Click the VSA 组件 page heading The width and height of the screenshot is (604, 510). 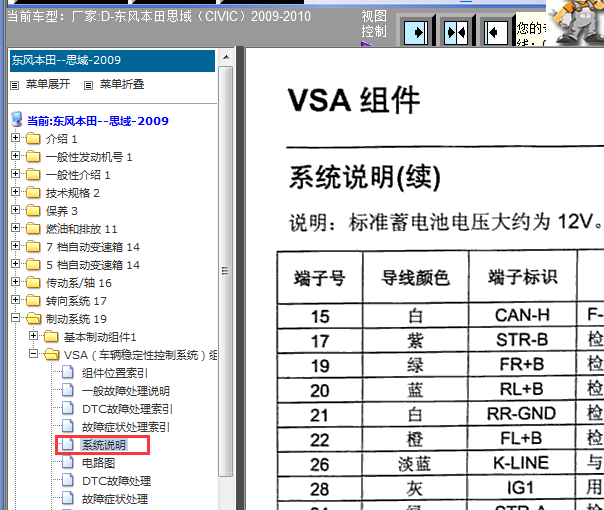point(354,100)
